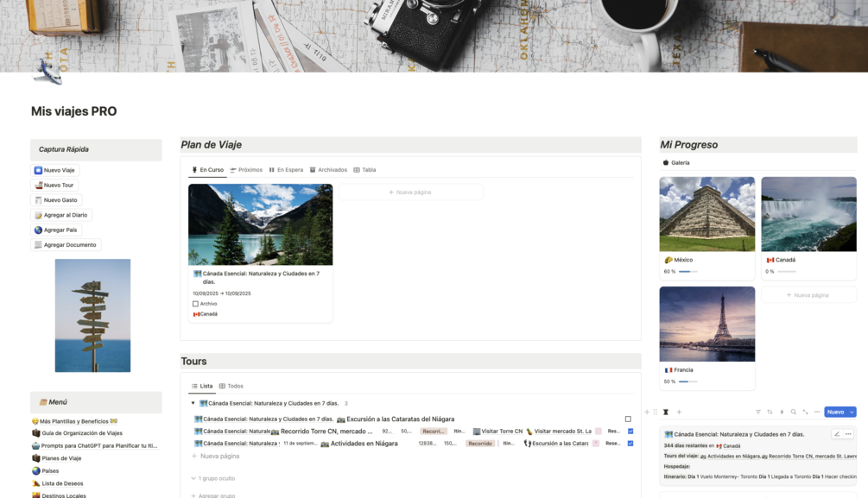This screenshot has width=868, height=498.
Task: Click the hourglass view icon
Action: tap(666, 413)
